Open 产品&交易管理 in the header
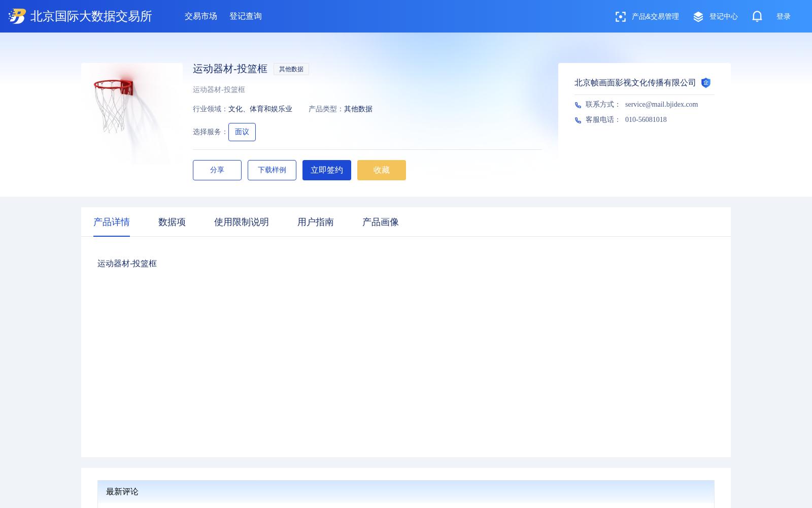The width and height of the screenshot is (812, 508). 655,16
